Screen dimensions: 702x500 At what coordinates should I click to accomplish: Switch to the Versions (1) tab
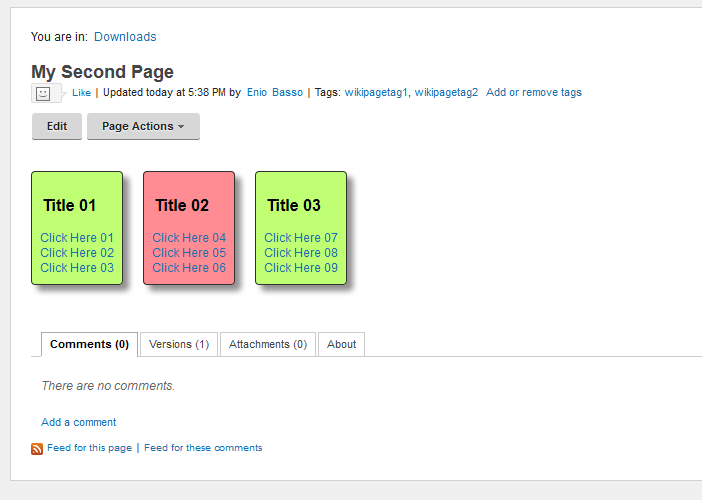click(x=179, y=344)
